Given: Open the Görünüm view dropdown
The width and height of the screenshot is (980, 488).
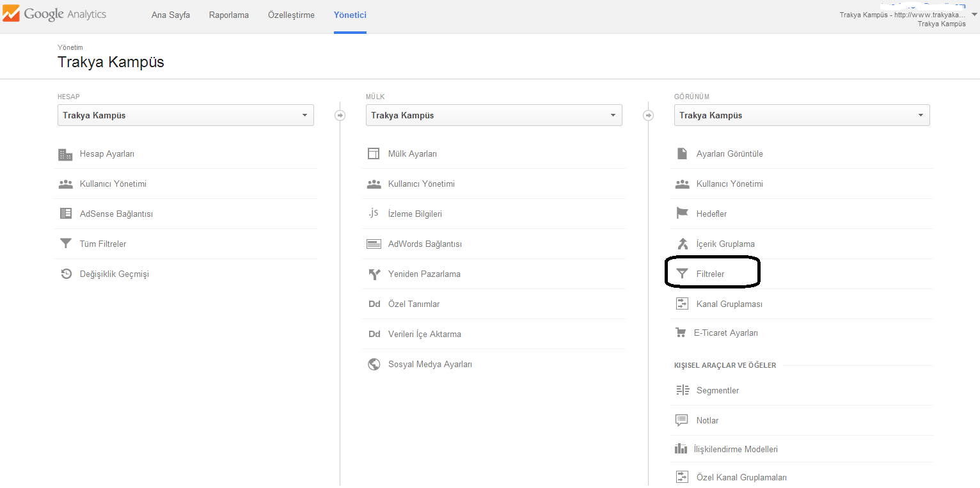Looking at the screenshot, I should 802,115.
